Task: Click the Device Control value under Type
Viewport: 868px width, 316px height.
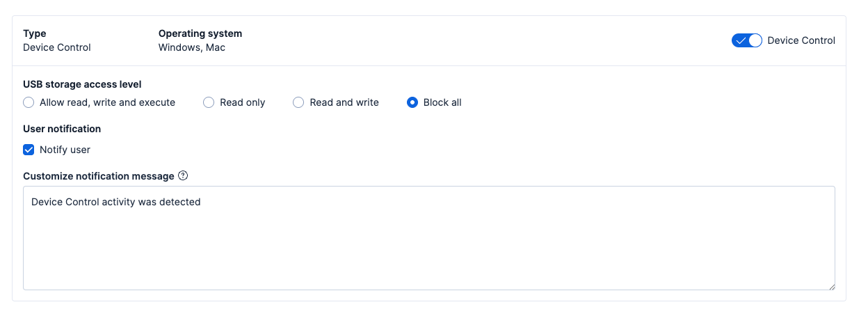Action: pos(57,47)
